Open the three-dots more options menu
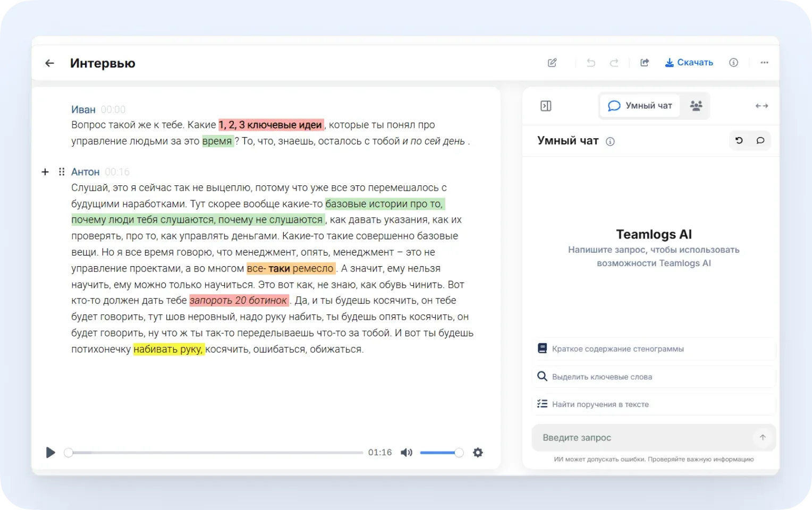The height and width of the screenshot is (510, 812). tap(764, 63)
